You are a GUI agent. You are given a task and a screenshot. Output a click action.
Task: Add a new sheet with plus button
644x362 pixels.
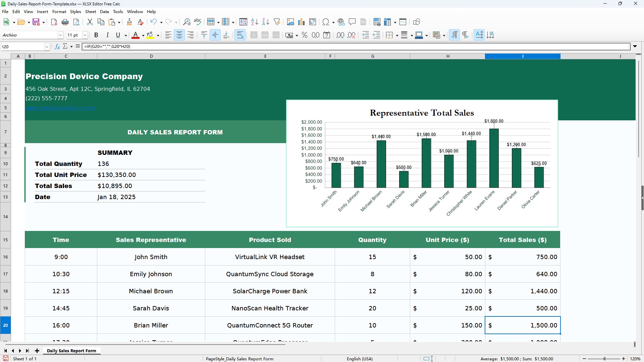coord(37,351)
